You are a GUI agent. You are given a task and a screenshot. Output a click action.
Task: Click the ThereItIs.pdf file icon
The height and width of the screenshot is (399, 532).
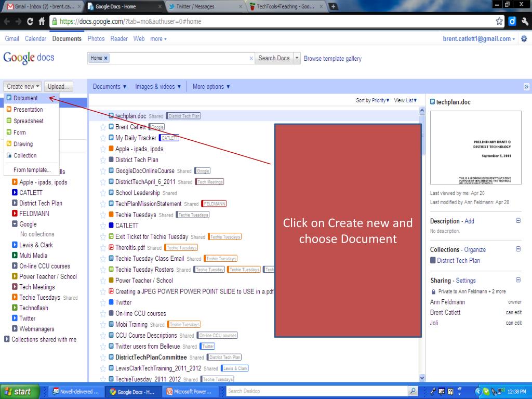(x=111, y=247)
